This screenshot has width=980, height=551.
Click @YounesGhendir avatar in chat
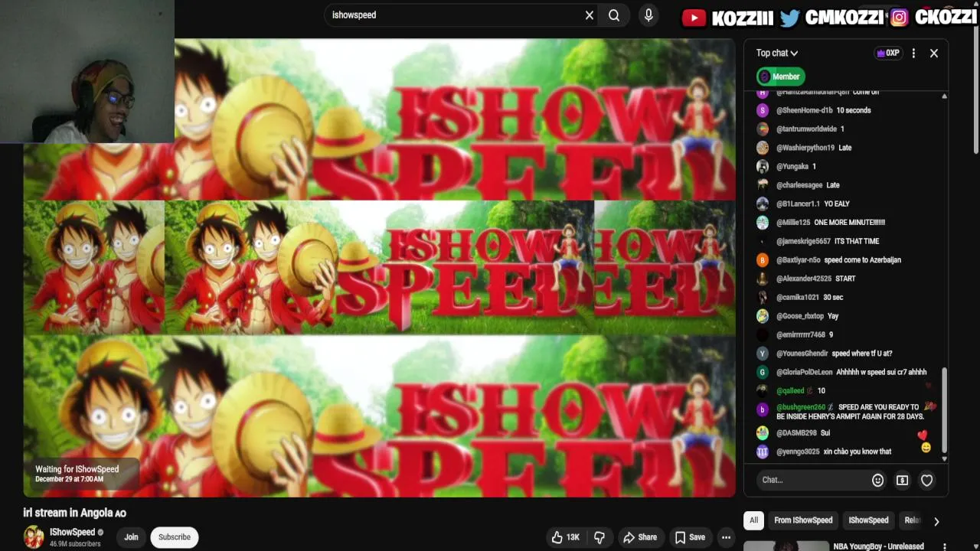click(x=763, y=354)
